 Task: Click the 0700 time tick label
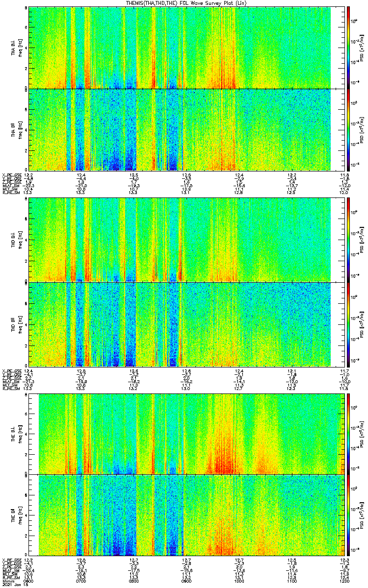tap(81, 581)
